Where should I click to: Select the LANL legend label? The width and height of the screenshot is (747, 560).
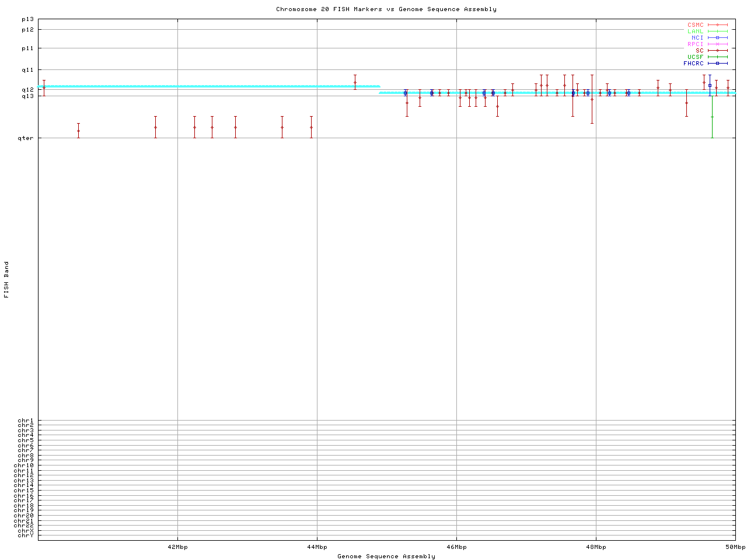click(695, 32)
